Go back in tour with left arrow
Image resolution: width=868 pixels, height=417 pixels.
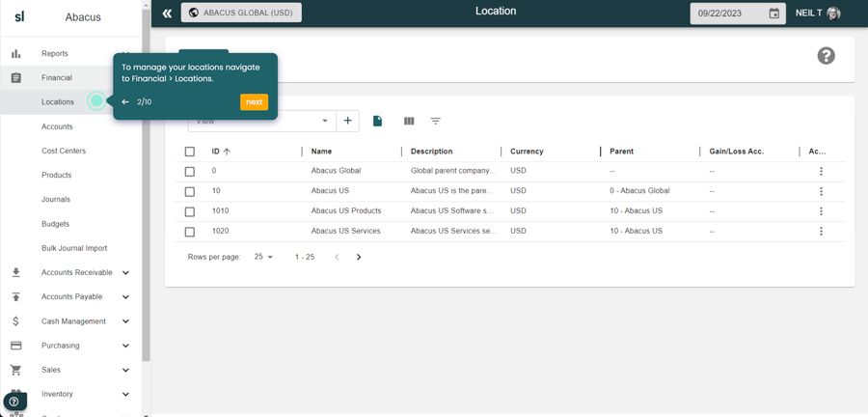125,102
